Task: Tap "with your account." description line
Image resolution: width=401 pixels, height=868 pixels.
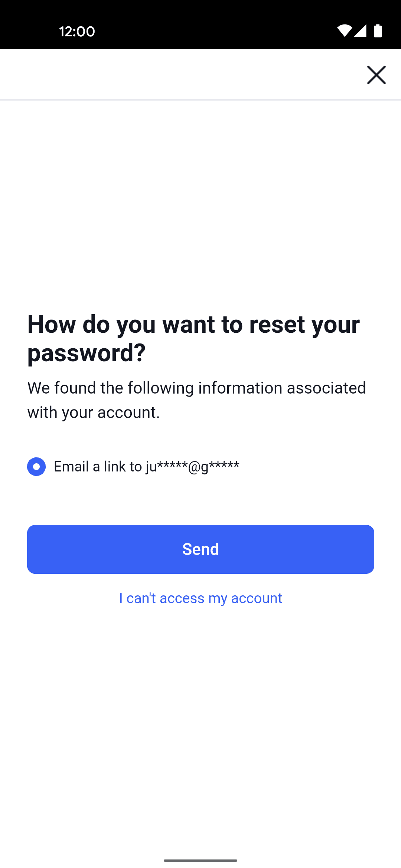Action: pos(94,412)
